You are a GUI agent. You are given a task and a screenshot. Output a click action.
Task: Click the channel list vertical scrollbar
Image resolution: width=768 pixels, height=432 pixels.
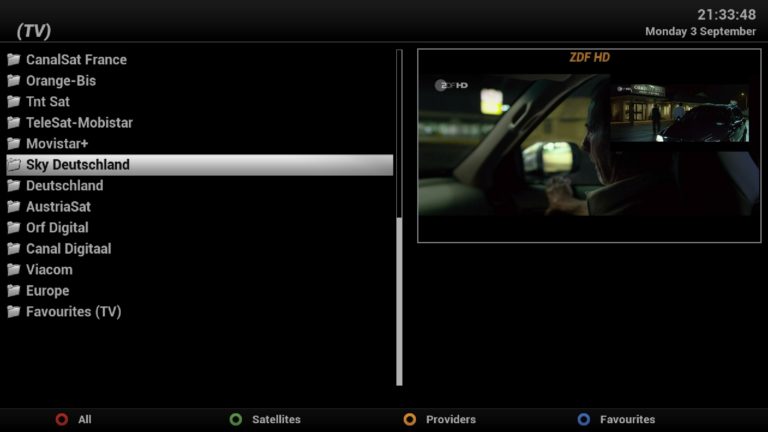[399, 217]
